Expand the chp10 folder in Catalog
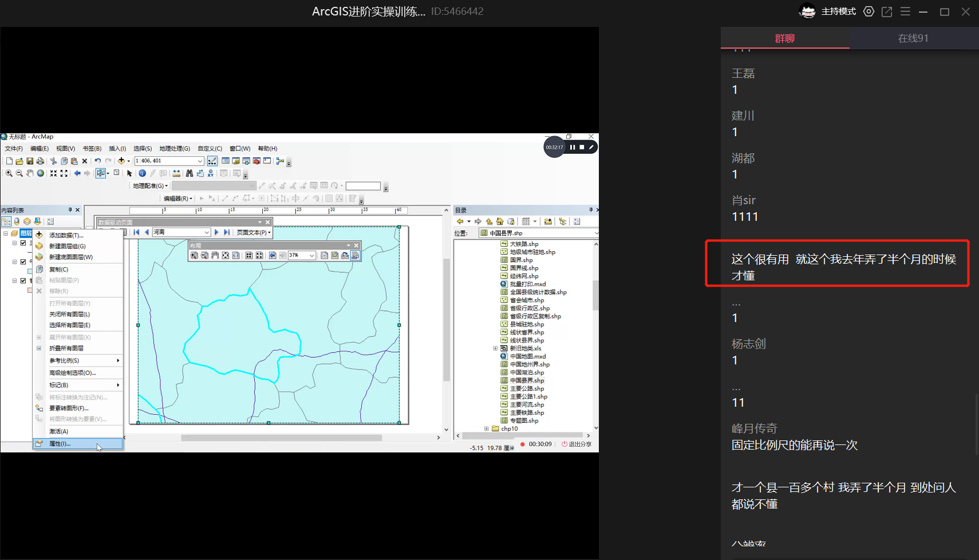The height and width of the screenshot is (560, 979). tap(487, 428)
